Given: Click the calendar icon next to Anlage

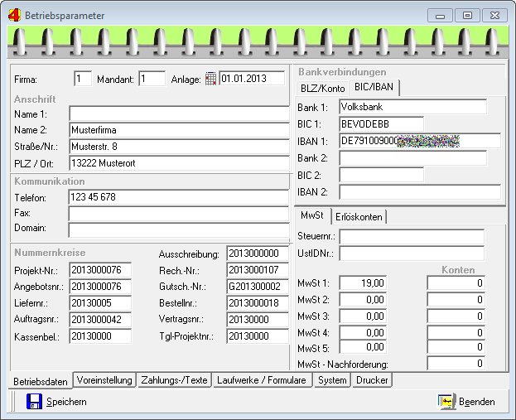Looking at the screenshot, I should [210, 79].
